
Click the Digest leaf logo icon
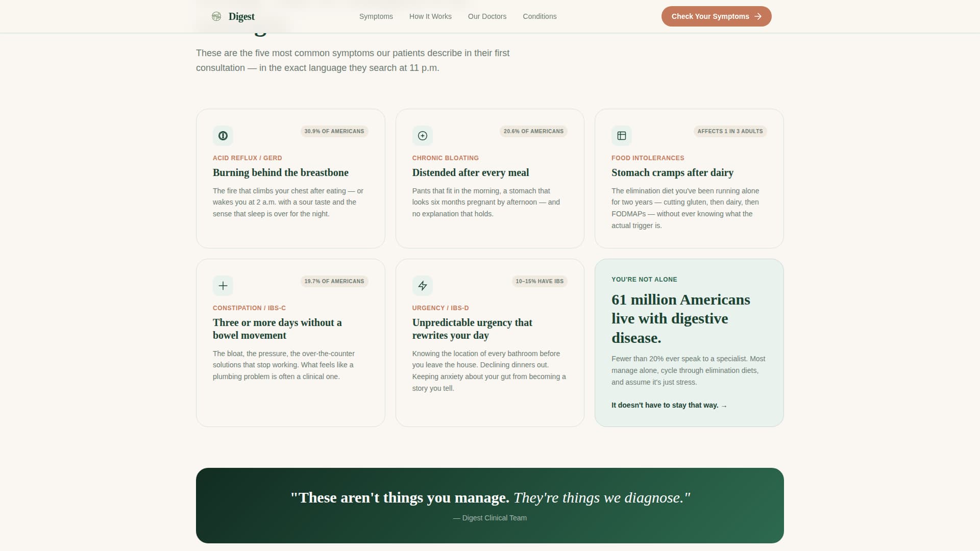[216, 16]
